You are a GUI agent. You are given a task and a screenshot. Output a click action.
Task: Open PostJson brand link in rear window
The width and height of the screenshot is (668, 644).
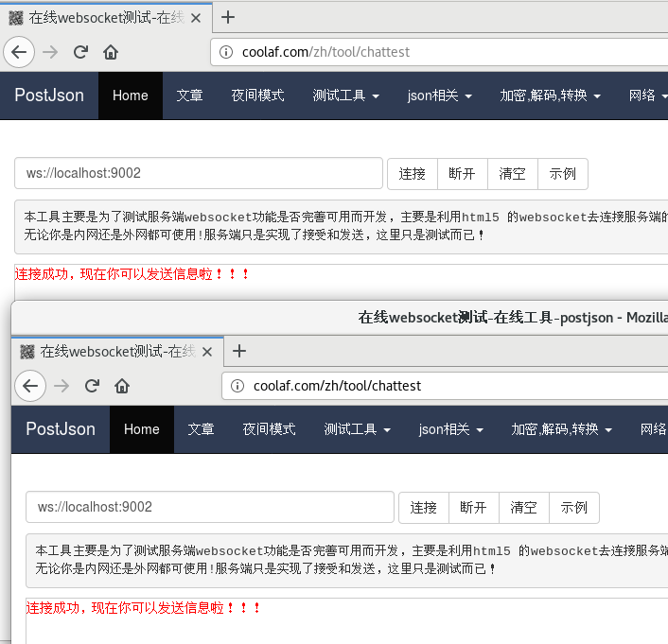coord(49,95)
